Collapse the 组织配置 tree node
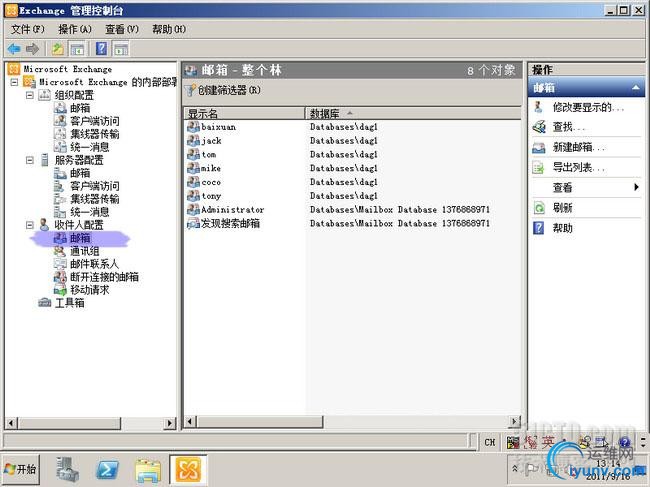Screen dimensions: 650x487 30,95
